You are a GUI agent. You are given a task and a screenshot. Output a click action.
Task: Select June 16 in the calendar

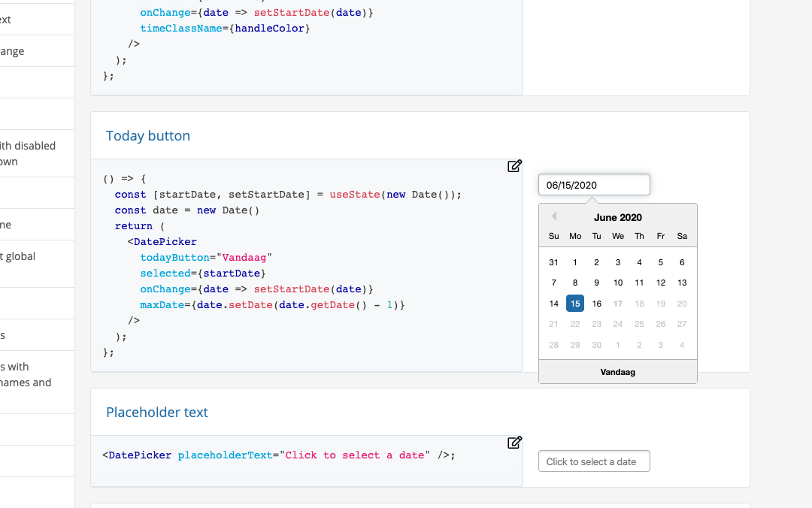596,304
